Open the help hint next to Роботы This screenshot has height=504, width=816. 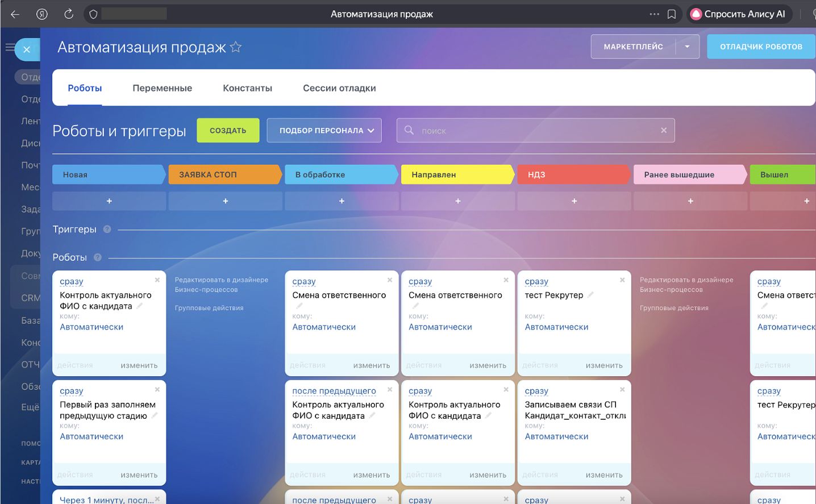tap(98, 257)
